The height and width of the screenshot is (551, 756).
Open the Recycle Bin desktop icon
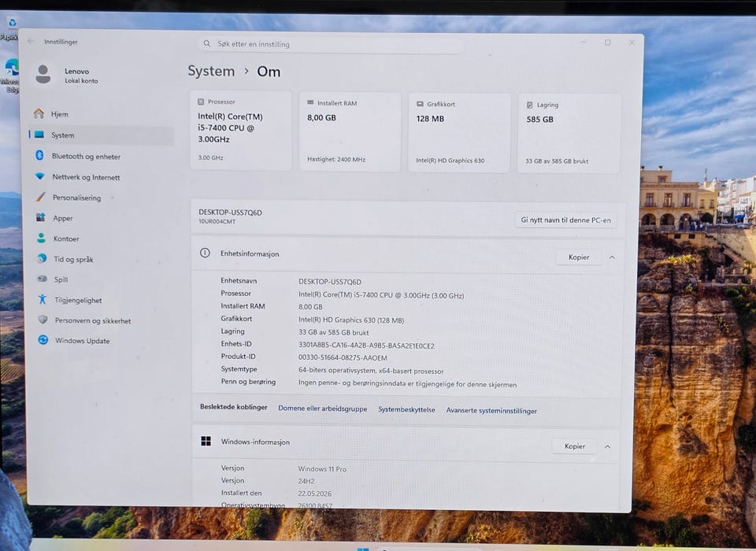tap(12, 27)
